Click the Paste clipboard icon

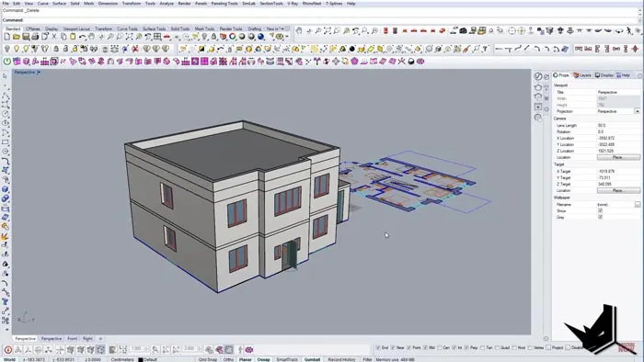[x=73, y=37]
